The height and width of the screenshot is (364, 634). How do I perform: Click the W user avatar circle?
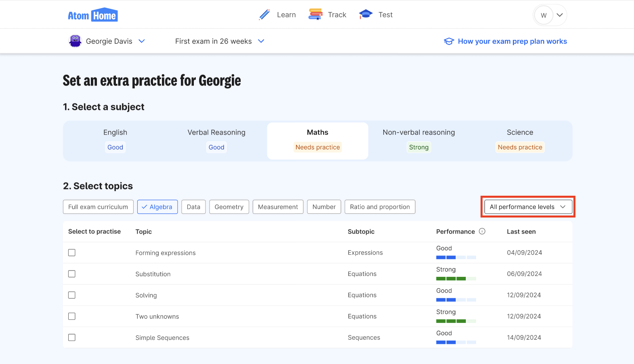coord(544,15)
